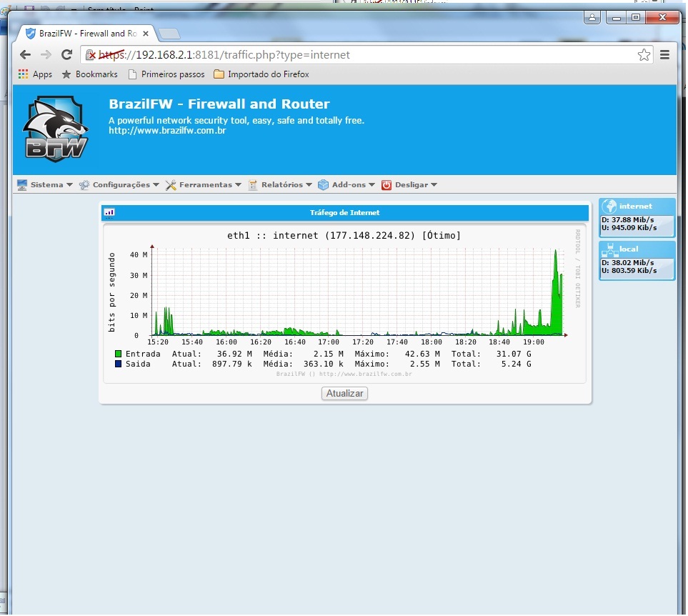This screenshot has height=616, width=688.
Task: Click the Saida Máximo value 2.55 M
Action: pos(425,364)
